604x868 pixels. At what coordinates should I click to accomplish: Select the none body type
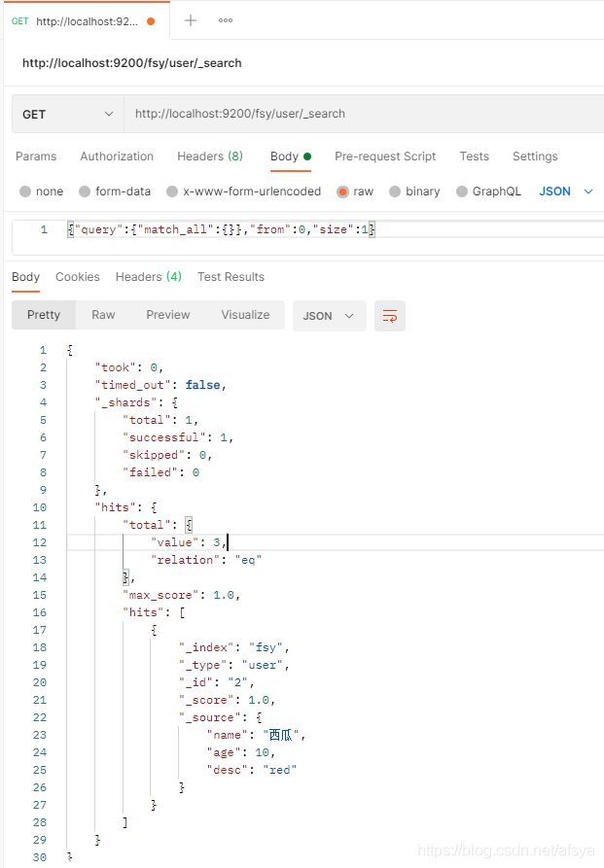(x=25, y=191)
